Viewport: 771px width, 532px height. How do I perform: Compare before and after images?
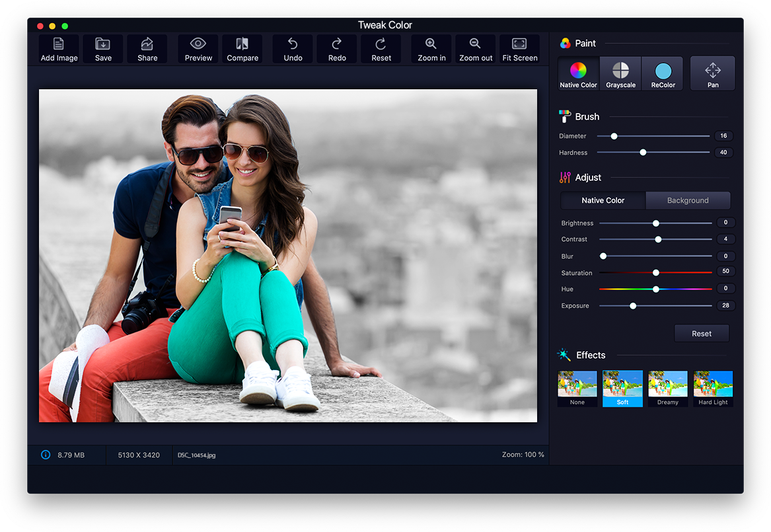coord(242,49)
